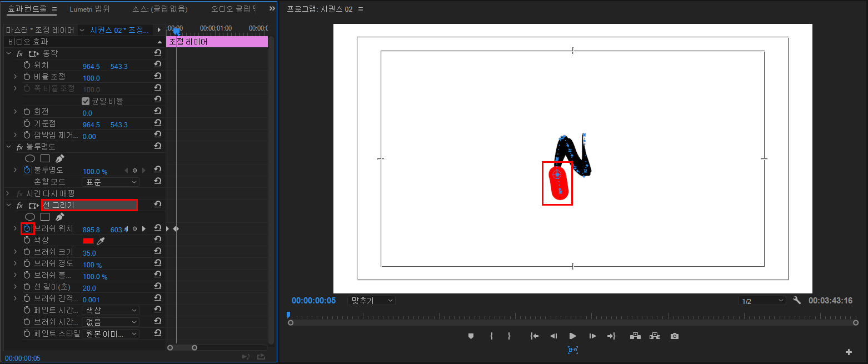Toggle 균일 비율 checkbox

click(86, 101)
